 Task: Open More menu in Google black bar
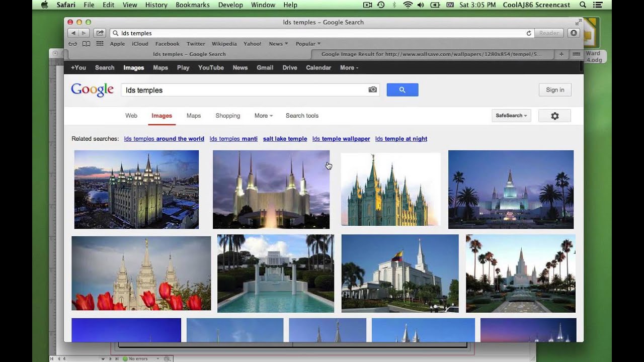pos(349,67)
